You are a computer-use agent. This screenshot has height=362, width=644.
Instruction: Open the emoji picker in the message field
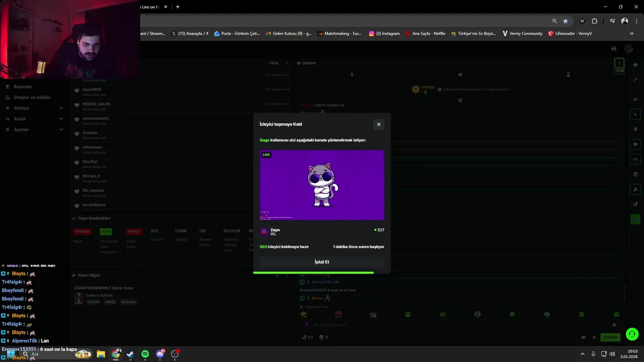pyautogui.click(x=614, y=325)
